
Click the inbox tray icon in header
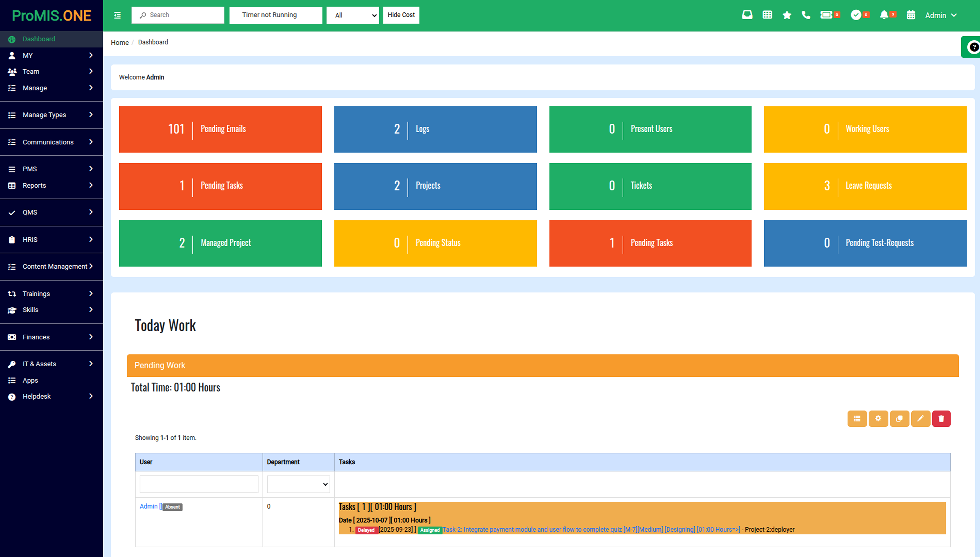pyautogui.click(x=747, y=15)
